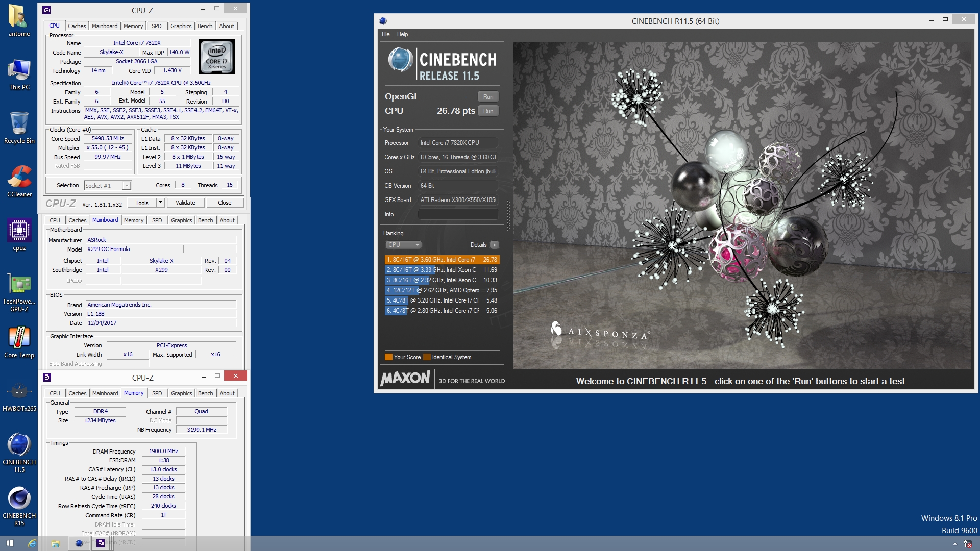Image resolution: width=980 pixels, height=551 pixels.
Task: Open the File menu in Cinebench
Action: click(x=386, y=34)
